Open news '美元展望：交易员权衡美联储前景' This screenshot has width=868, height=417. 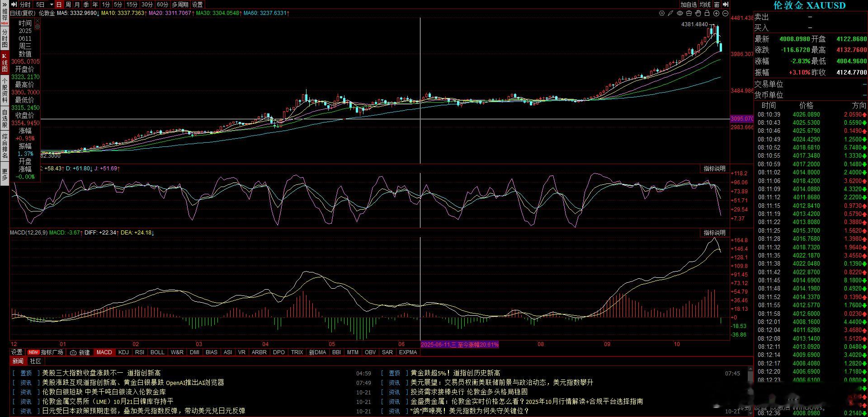[502, 383]
